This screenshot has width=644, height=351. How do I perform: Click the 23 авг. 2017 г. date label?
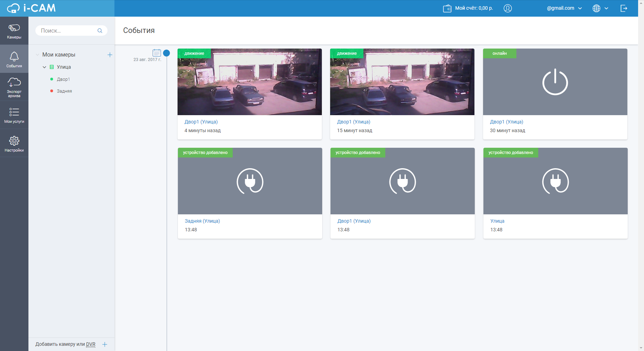147,60
